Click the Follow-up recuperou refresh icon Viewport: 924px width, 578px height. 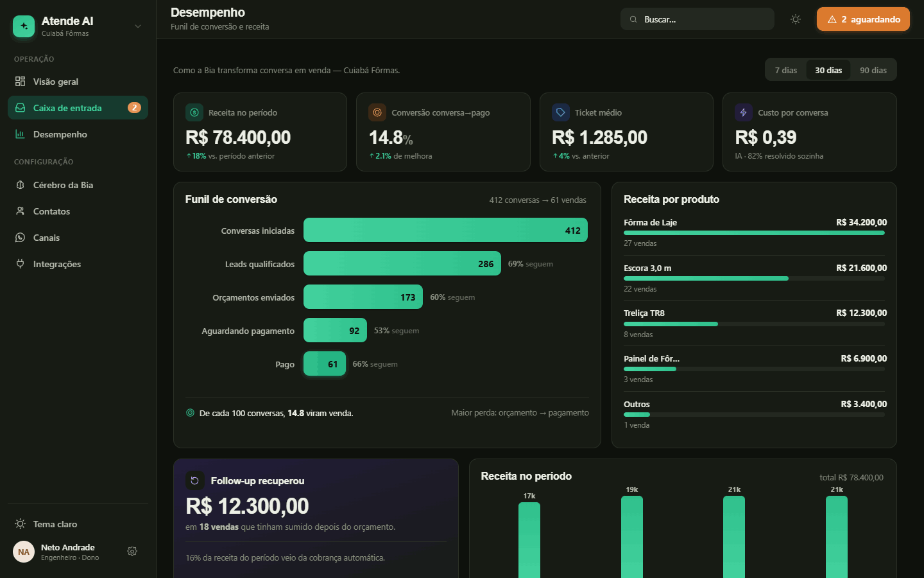(x=195, y=480)
